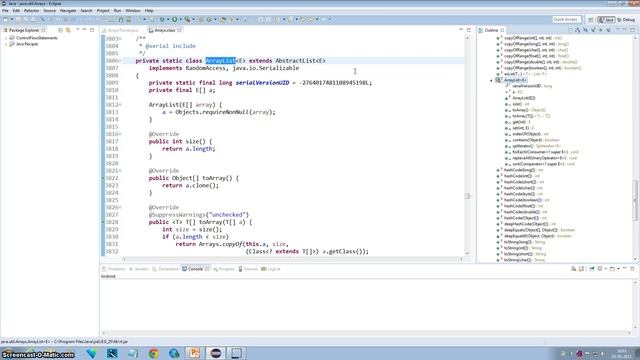Toggle Hide Local Types in Outline
The height and width of the screenshot is (360, 640).
coord(608,30)
